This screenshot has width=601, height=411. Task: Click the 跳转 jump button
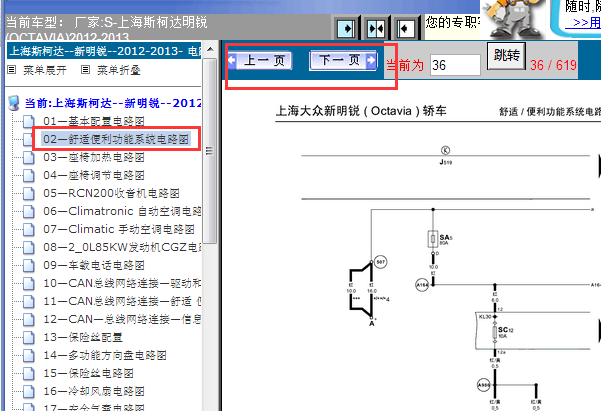click(x=506, y=56)
